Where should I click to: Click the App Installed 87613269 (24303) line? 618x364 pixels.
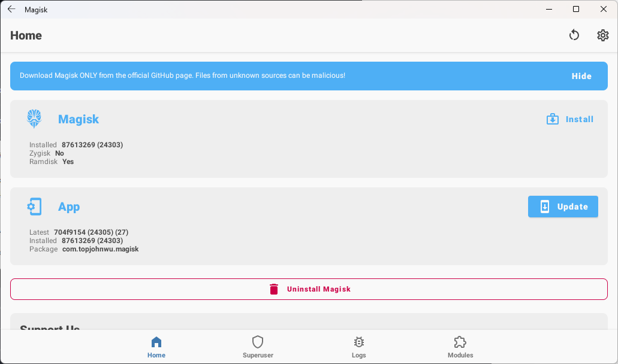pos(76,241)
